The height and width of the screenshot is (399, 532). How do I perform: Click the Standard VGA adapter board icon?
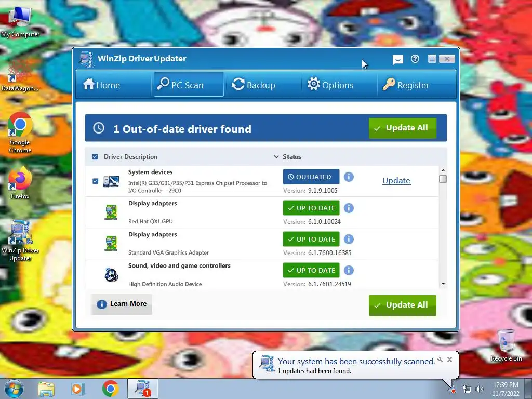(111, 243)
